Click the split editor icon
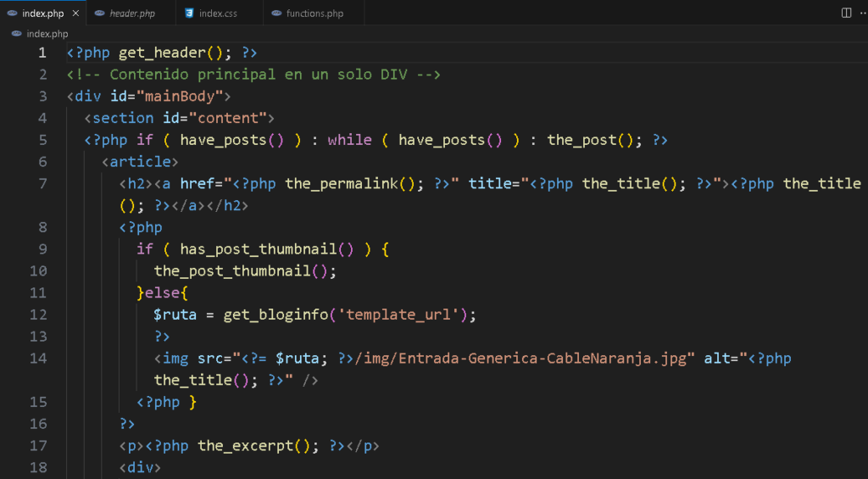868x479 pixels. click(847, 13)
